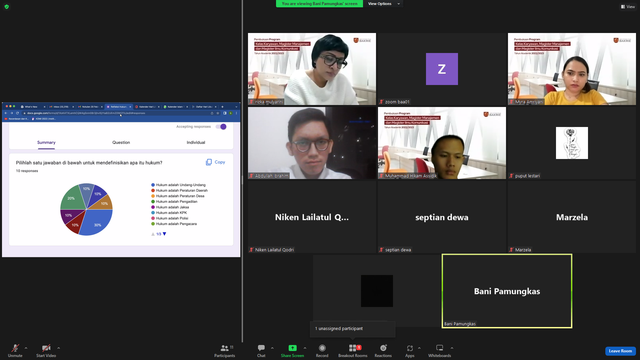Toggle the Accepting responses switch
Viewport: 640px width, 360px height.
click(221, 127)
